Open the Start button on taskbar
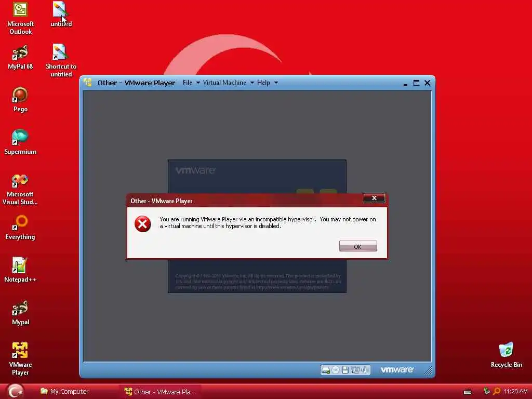This screenshot has width=532, height=399. (15, 391)
